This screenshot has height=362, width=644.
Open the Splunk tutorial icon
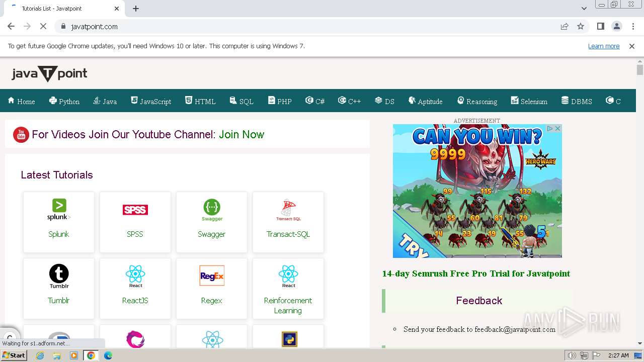point(59,210)
